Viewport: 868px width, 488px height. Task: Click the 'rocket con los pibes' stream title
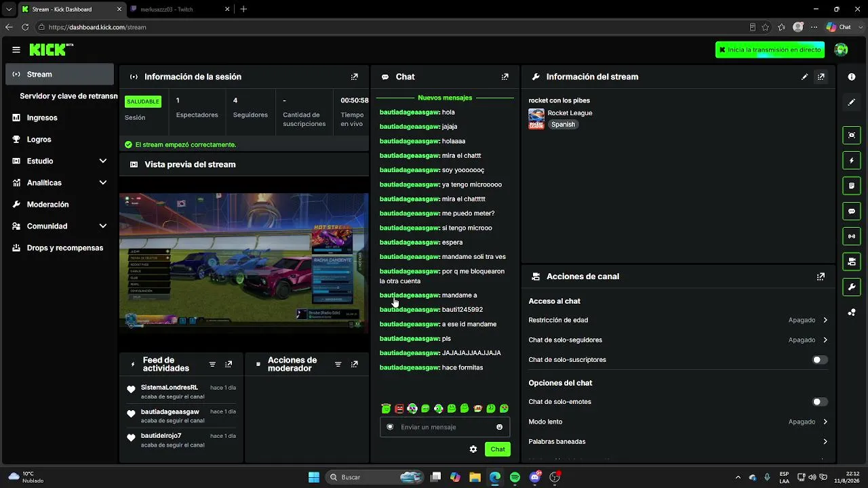[x=559, y=101]
